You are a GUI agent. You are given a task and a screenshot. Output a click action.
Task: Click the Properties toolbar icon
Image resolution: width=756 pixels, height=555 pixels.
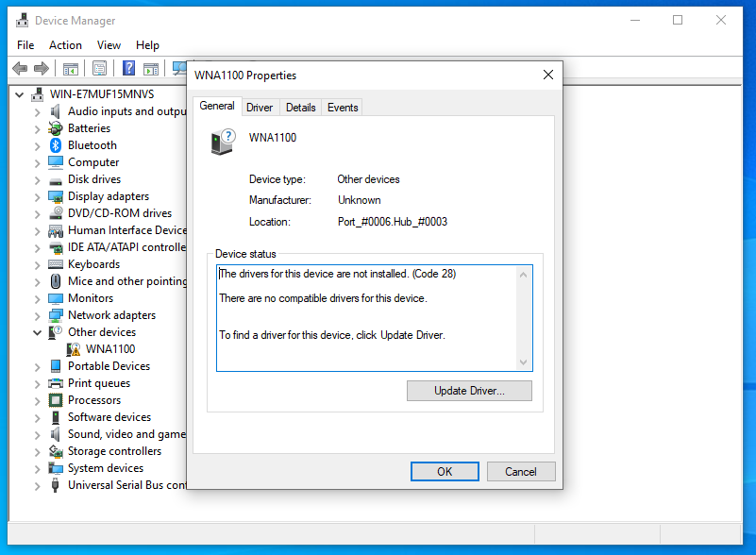[x=99, y=69]
